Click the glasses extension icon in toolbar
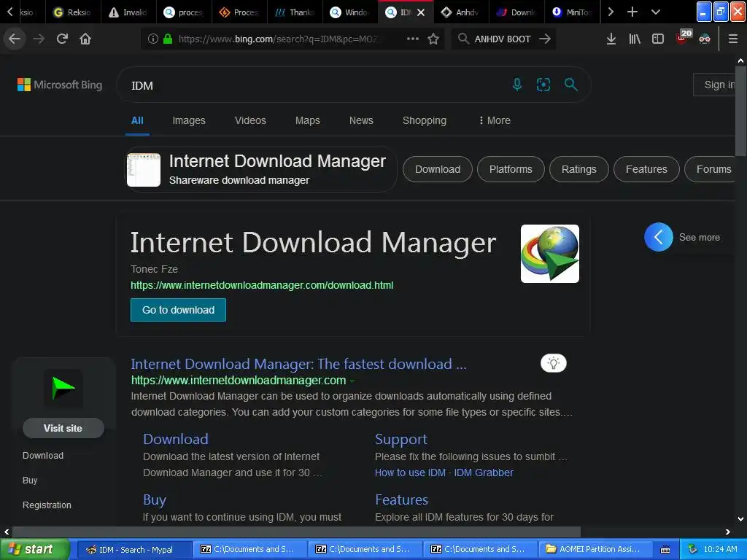The height and width of the screenshot is (560, 747). (x=705, y=39)
